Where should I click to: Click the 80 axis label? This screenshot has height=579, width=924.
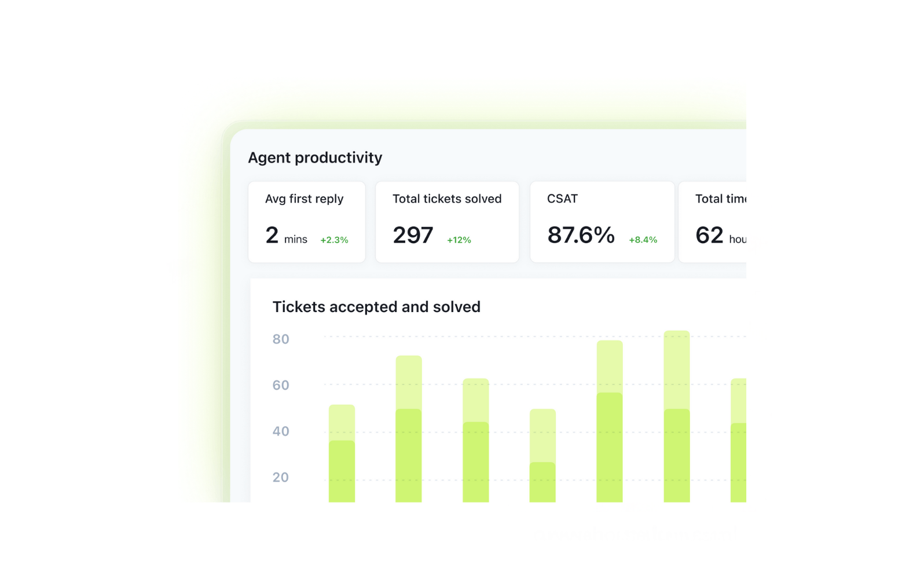(281, 339)
